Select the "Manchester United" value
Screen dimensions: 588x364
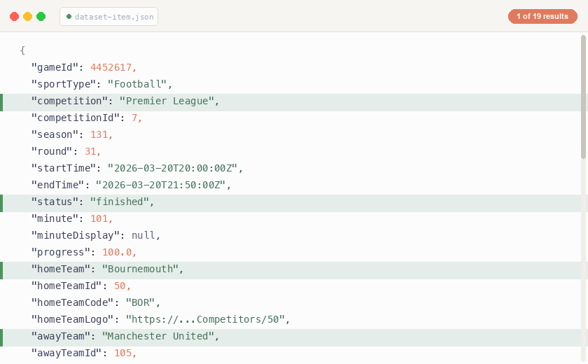(158, 336)
